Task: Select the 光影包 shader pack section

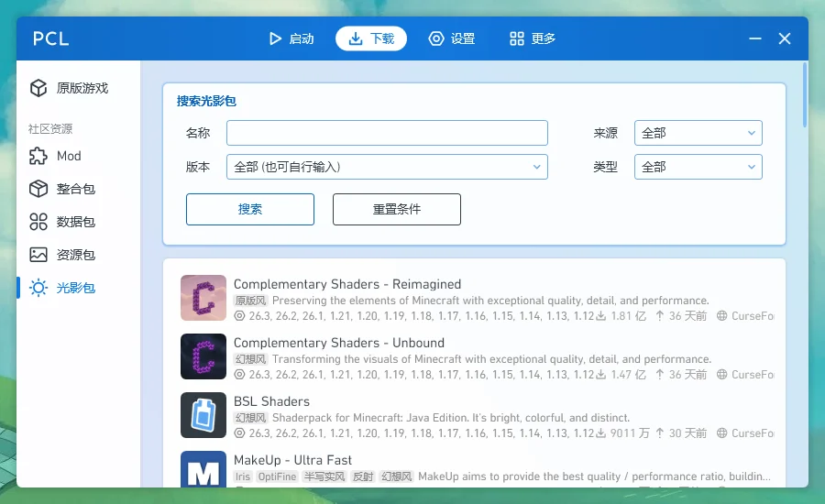Action: [79, 288]
